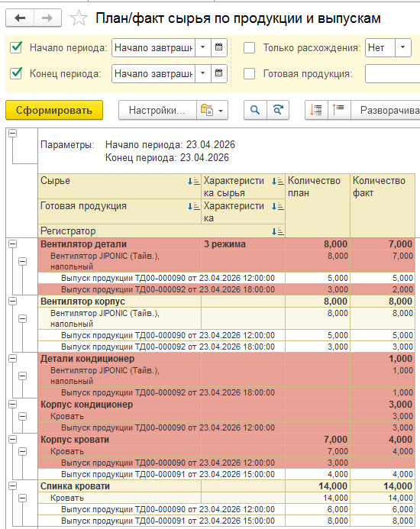Sort by the Сырье column header icon
The width and height of the screenshot is (420, 529).
[x=194, y=181]
